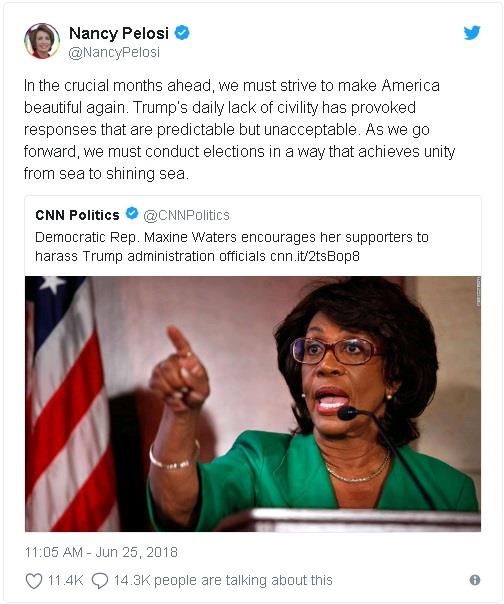Open the 11:05 AM - Jun 25, 2018 timestamp
This screenshot has height=604, width=504.
101,552
